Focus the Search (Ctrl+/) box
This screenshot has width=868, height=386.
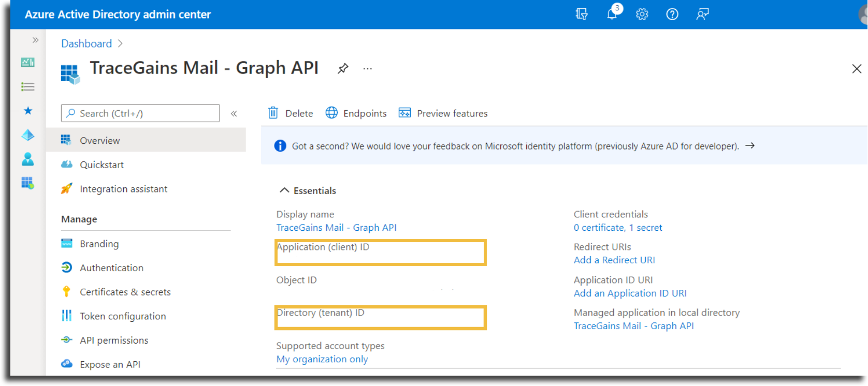click(140, 113)
